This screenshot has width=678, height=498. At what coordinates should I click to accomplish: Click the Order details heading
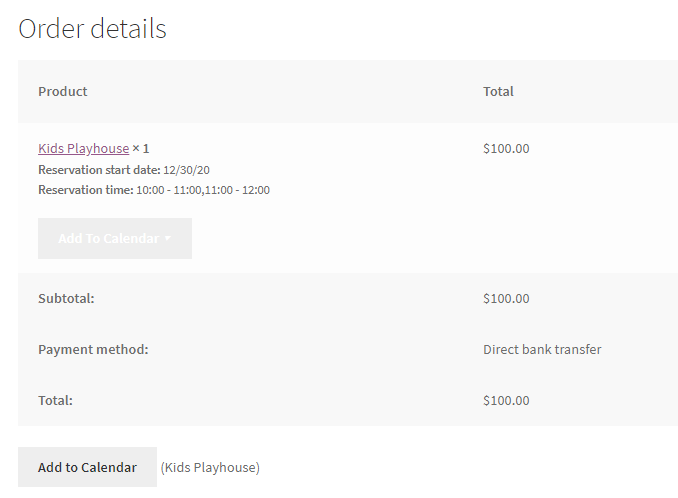[92, 29]
